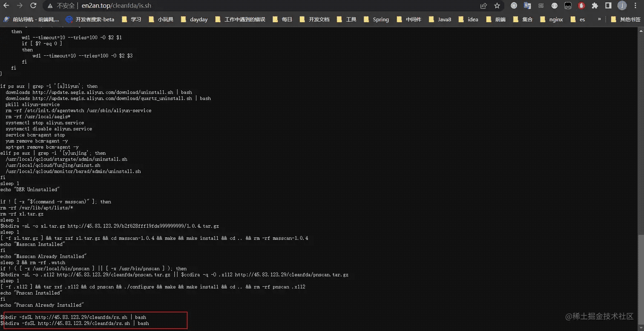Click the monitor/barad/admin/uninstall.sh path line
The image size is (644, 331).
73,171
